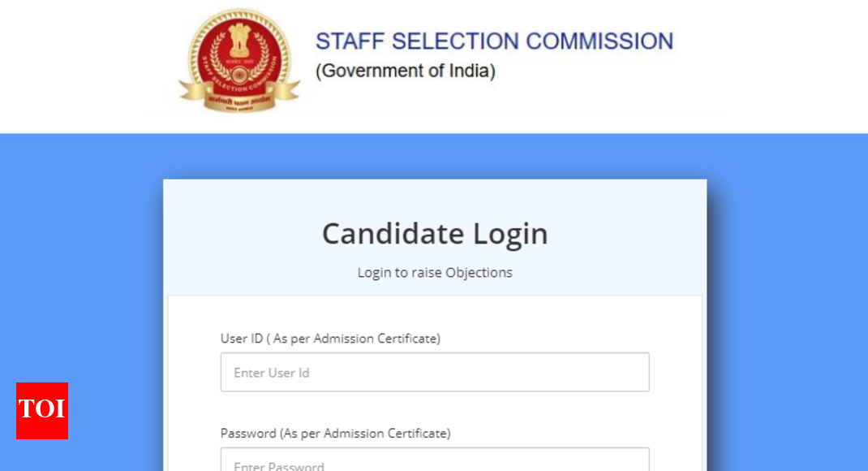Click the STAFF SELECTION COMMISSION header title
This screenshot has width=868, height=471.
pos(495,41)
